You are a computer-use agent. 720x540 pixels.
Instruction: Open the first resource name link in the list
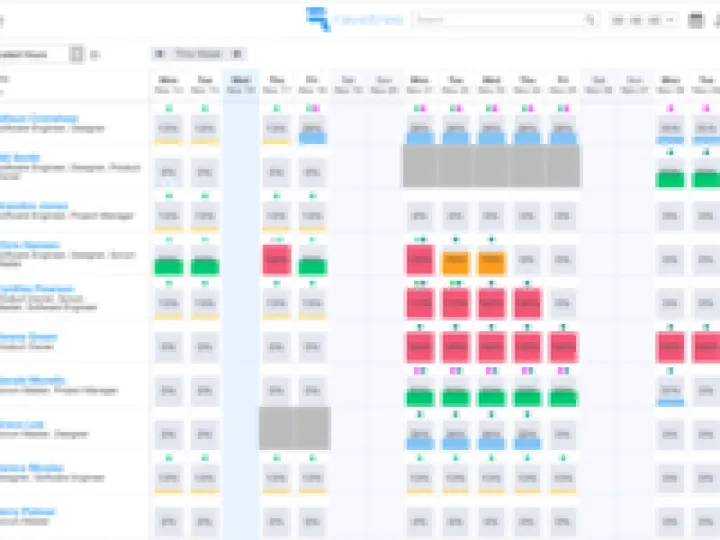[x=38, y=118]
